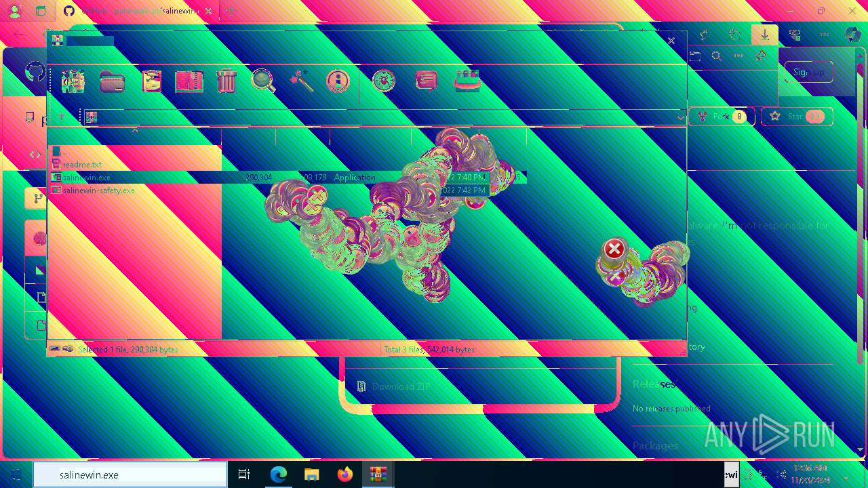Screen dimensions: 868x488
Task: Click the Edge profile icon
Action: (15, 12)
